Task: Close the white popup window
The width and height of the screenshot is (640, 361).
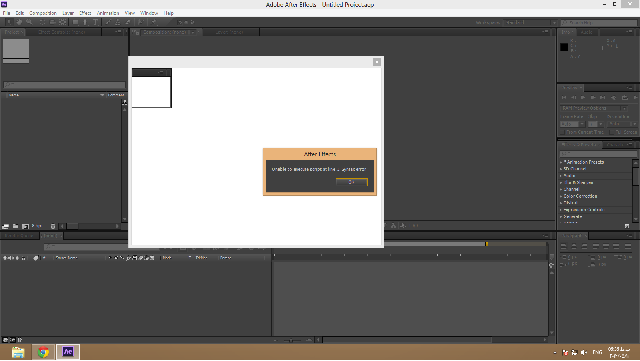Action: point(377,62)
